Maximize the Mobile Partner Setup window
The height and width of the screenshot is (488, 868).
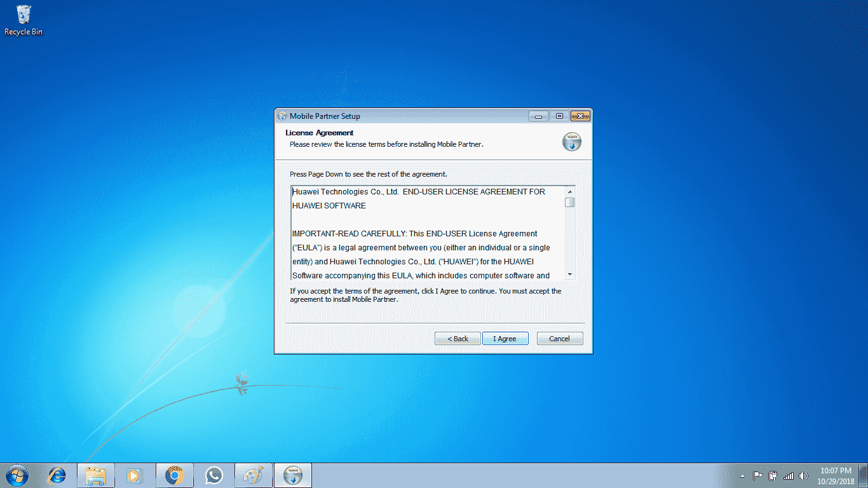pos(559,116)
